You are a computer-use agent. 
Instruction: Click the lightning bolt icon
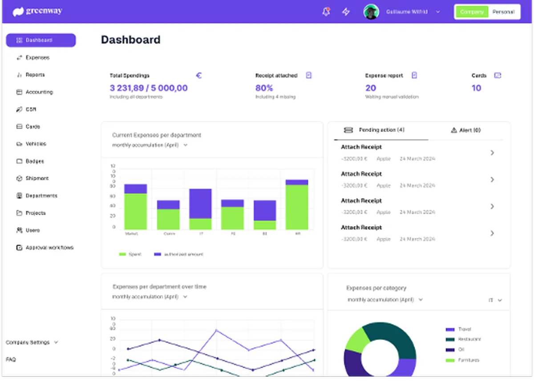click(x=346, y=12)
